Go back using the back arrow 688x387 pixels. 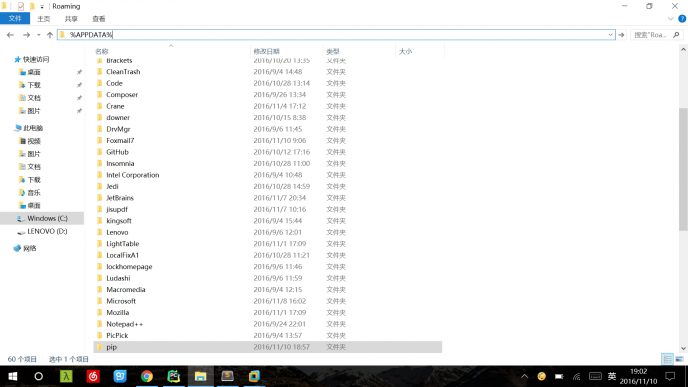[x=10, y=35]
